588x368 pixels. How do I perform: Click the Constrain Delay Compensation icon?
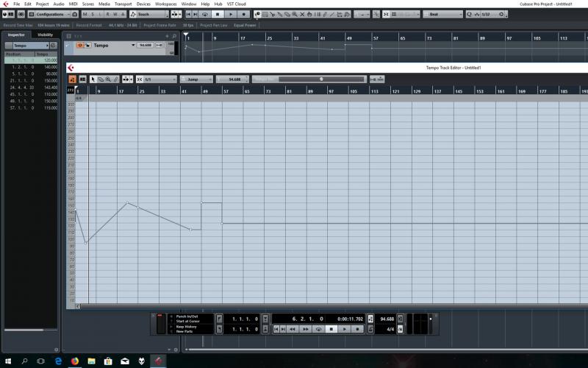pos(21,14)
